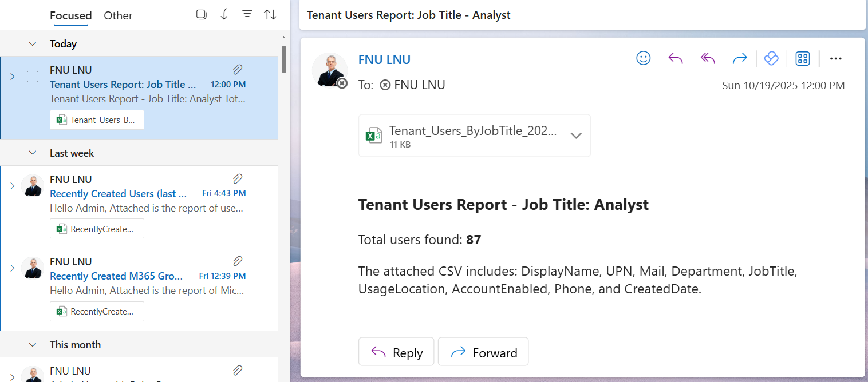The image size is (868, 382).
Task: Open the Tenant_Users_ByJobTitle attachment dropdown arrow
Action: click(576, 136)
